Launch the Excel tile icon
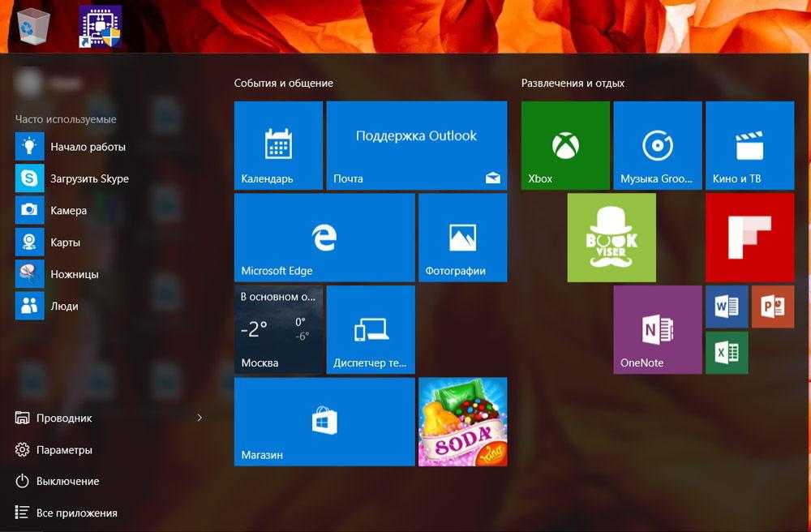The height and width of the screenshot is (532, 811). point(726,353)
